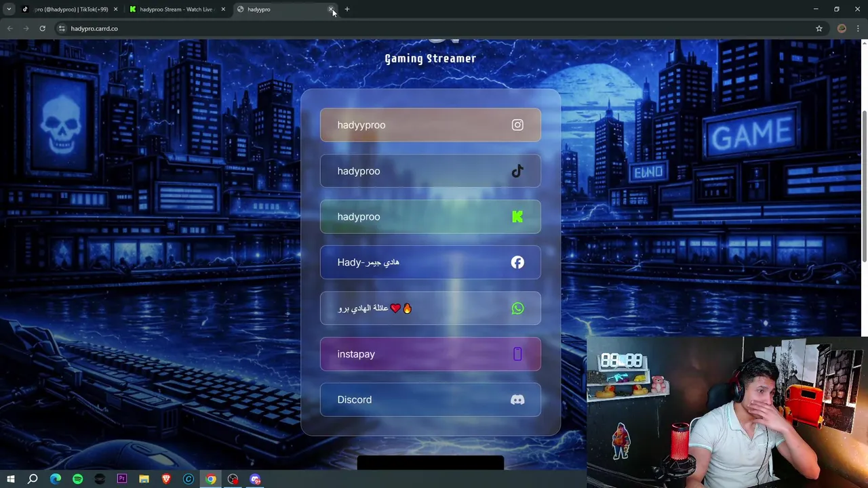Select the active hadyypro tab
Image resolution: width=868 pixels, height=488 pixels.
pos(285,9)
